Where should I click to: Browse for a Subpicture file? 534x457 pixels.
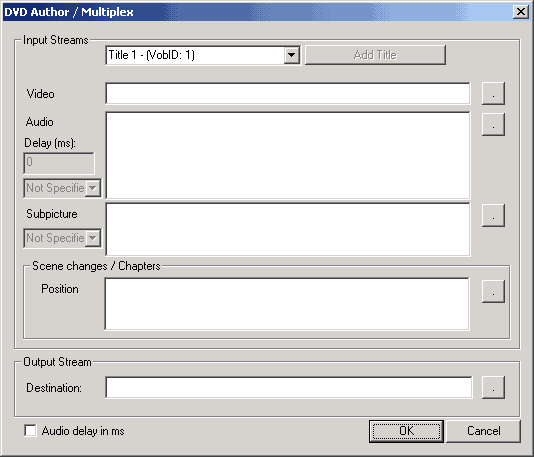click(x=493, y=215)
